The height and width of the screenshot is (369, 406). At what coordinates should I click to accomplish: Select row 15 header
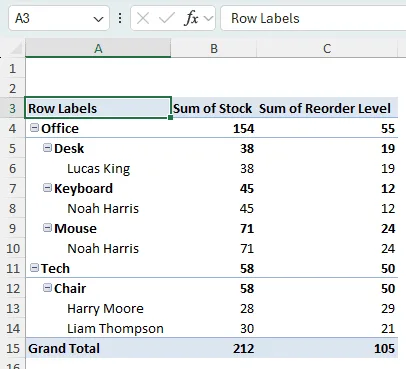13,348
